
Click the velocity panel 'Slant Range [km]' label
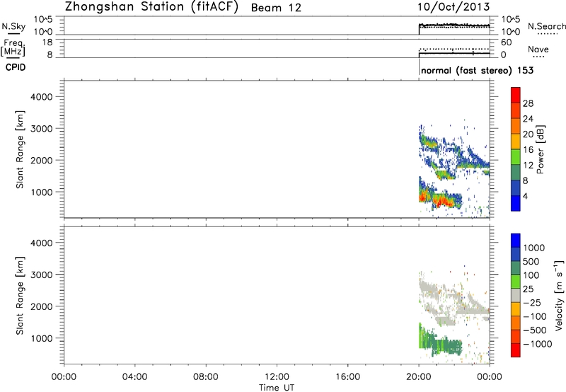click(x=20, y=296)
